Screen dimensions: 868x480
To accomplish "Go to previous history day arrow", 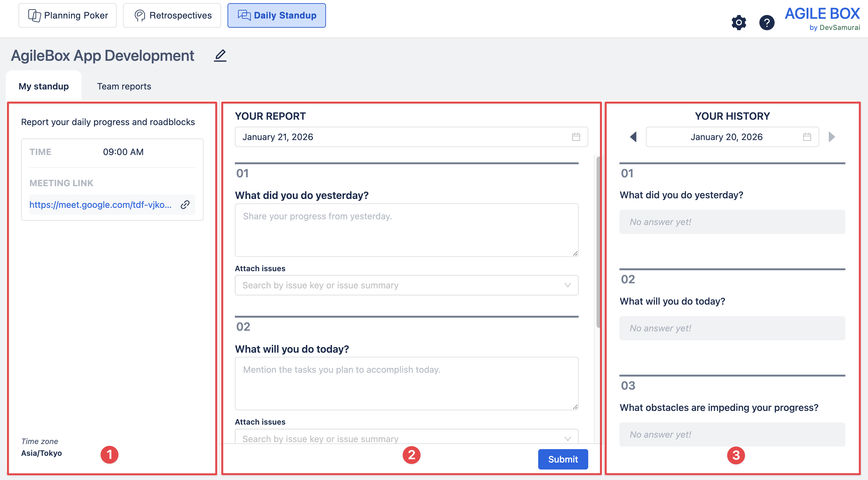I will [x=633, y=137].
